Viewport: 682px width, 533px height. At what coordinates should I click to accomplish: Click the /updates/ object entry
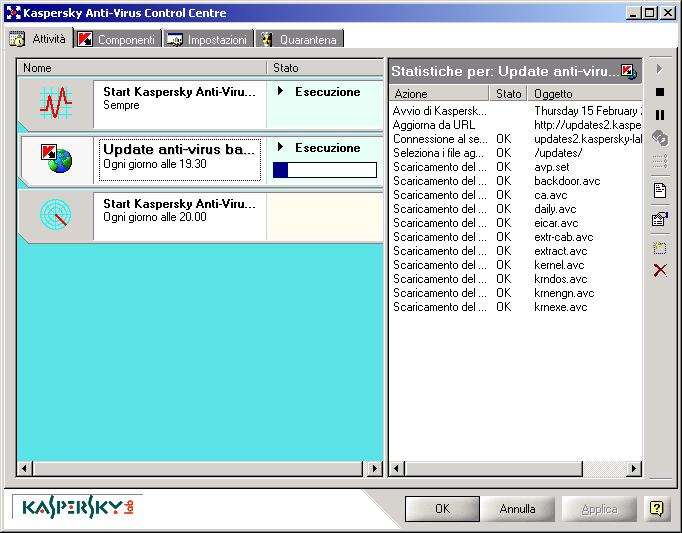point(558,153)
